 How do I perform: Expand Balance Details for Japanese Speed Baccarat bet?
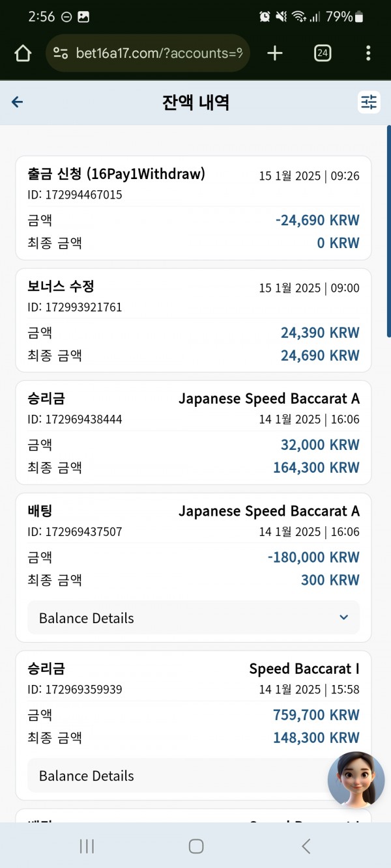click(194, 618)
